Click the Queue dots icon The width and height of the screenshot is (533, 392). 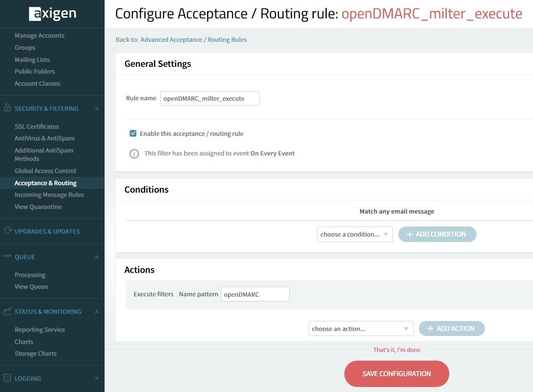coord(7,256)
